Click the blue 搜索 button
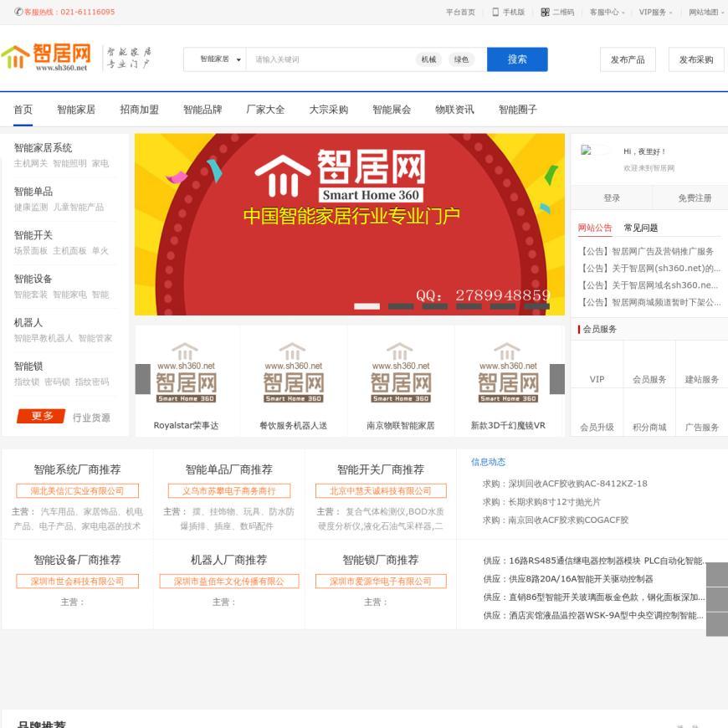728x728 pixels. 517,59
